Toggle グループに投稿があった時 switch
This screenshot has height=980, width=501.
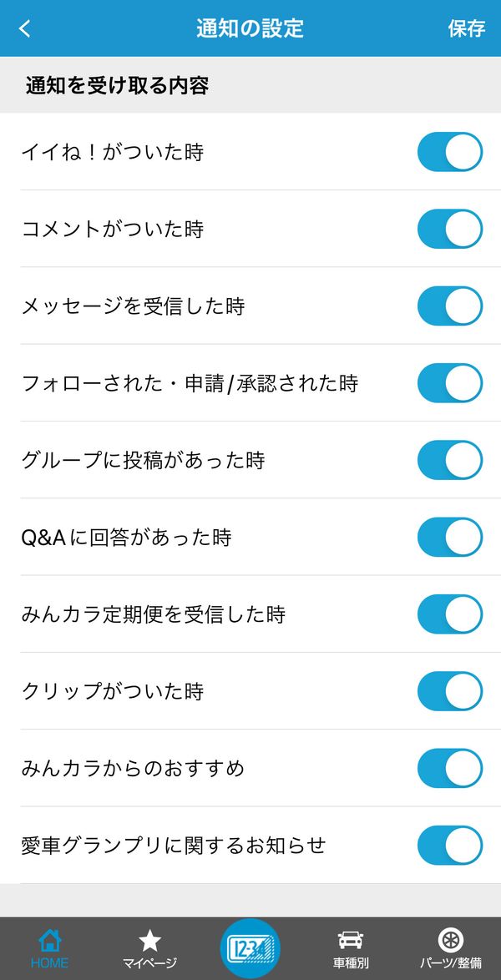450,460
